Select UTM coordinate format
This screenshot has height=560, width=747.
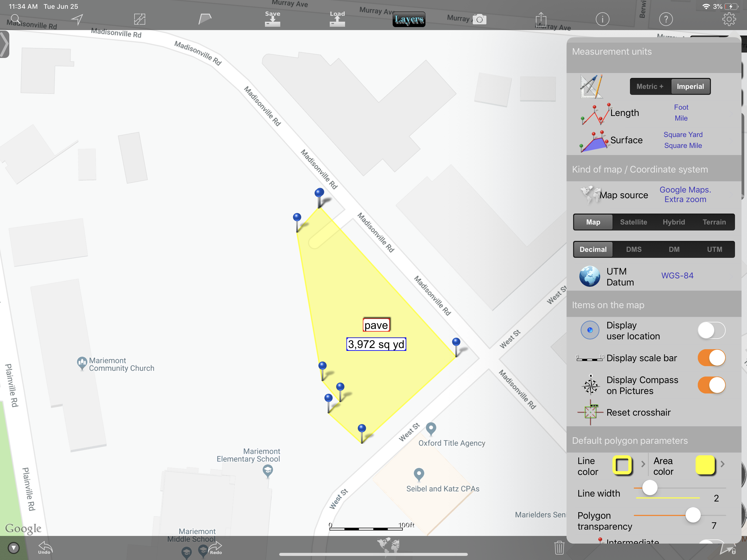tap(714, 249)
